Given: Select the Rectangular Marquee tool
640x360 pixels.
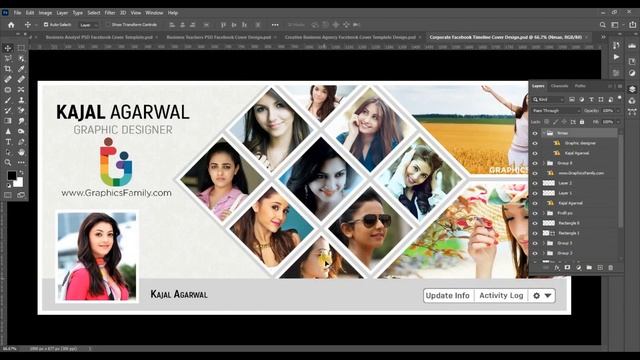Looking at the screenshot, I should coord(21,48).
